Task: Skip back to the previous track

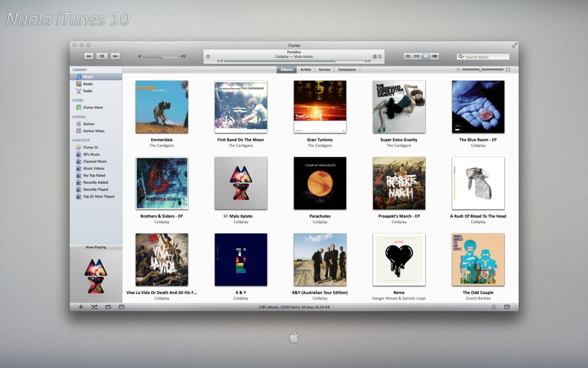Action: (x=88, y=56)
